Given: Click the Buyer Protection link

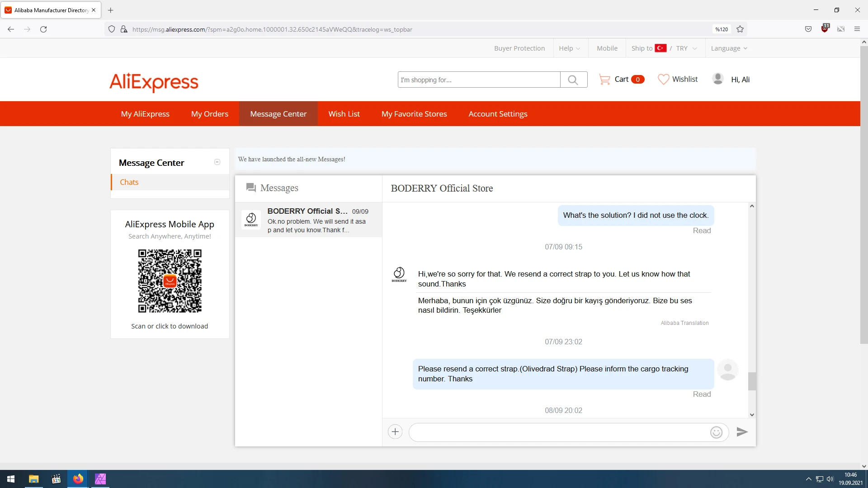Looking at the screenshot, I should pos(519,48).
